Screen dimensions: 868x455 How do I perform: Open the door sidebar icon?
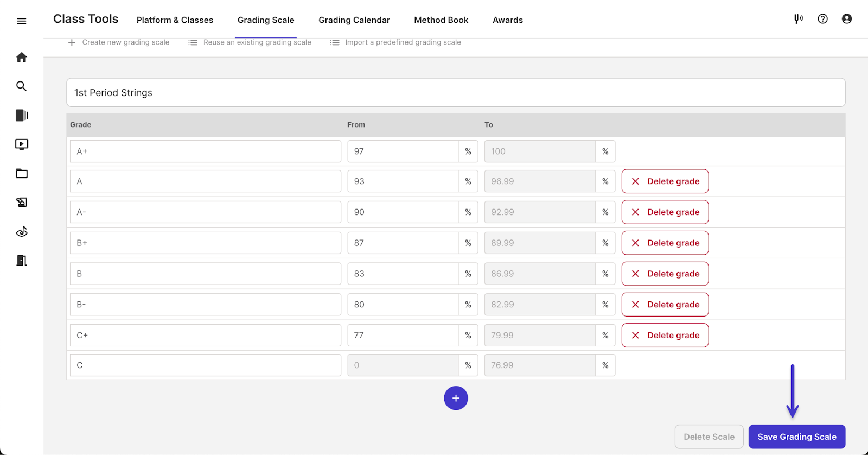pyautogui.click(x=22, y=261)
